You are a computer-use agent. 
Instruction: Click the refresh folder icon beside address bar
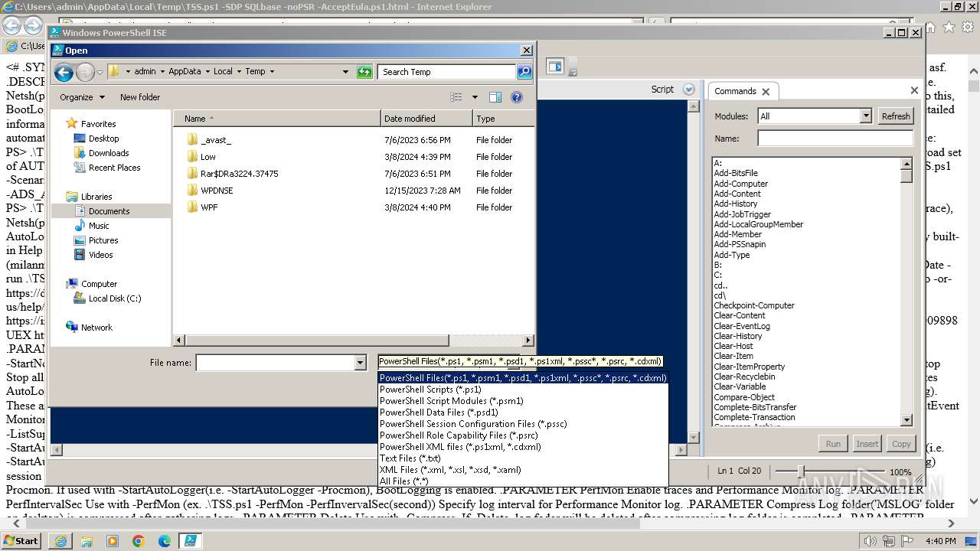click(365, 72)
